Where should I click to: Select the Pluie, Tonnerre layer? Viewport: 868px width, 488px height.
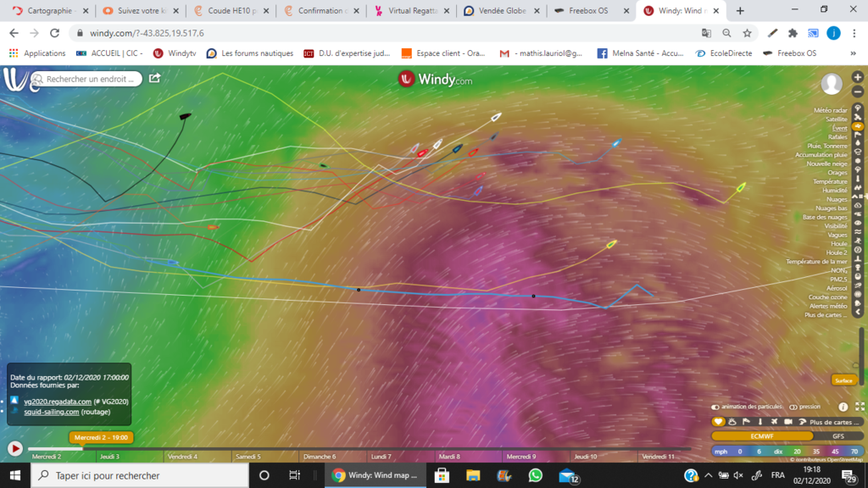pyautogui.click(x=827, y=146)
